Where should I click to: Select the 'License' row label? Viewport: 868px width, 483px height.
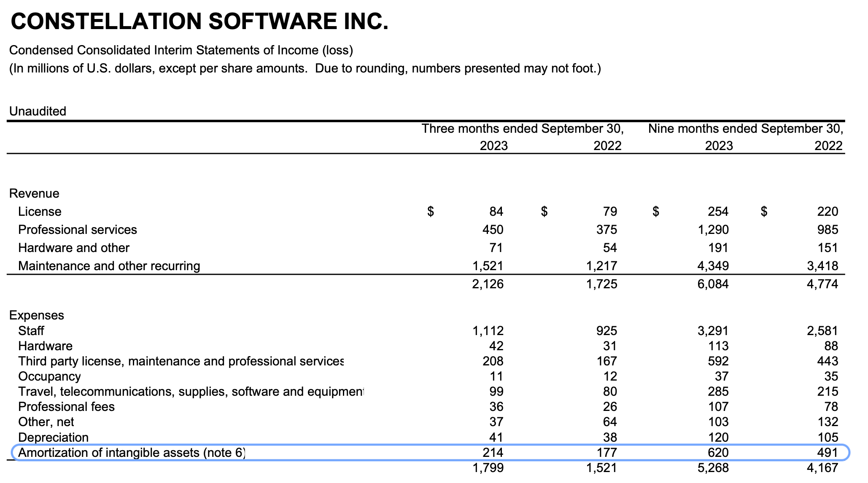point(40,212)
